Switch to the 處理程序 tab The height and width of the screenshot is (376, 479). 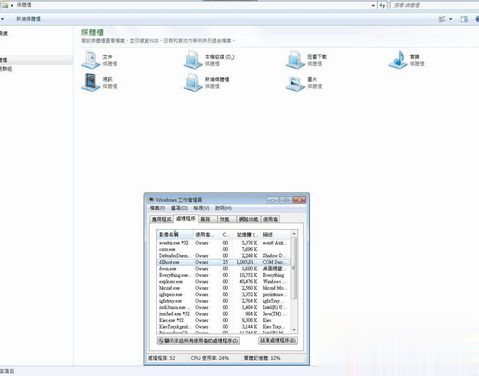pyautogui.click(x=186, y=219)
